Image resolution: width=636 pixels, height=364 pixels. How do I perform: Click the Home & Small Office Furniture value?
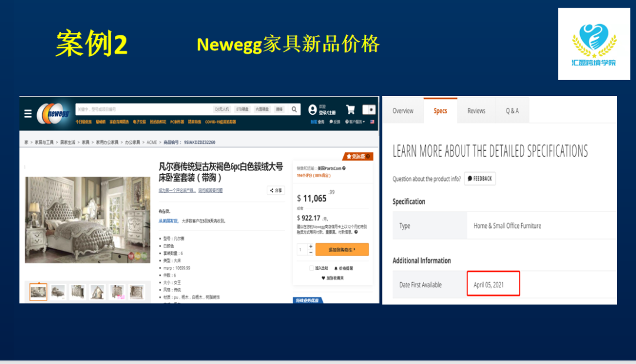click(508, 226)
